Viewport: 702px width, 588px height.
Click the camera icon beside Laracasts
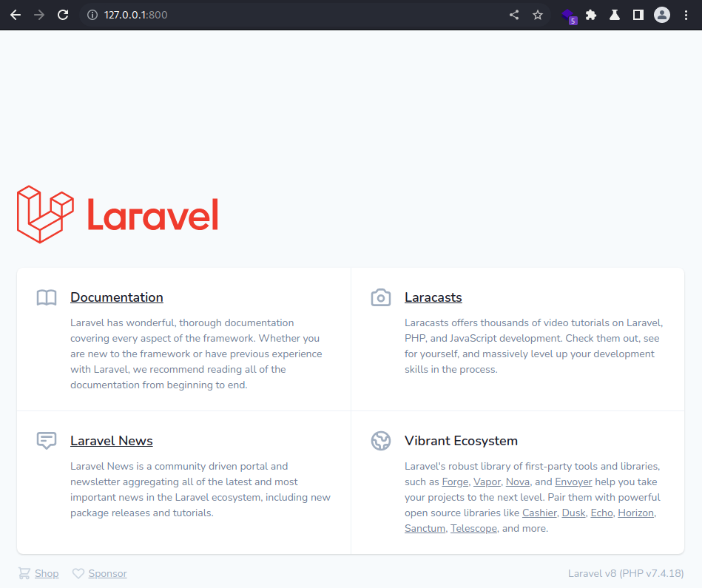381,297
